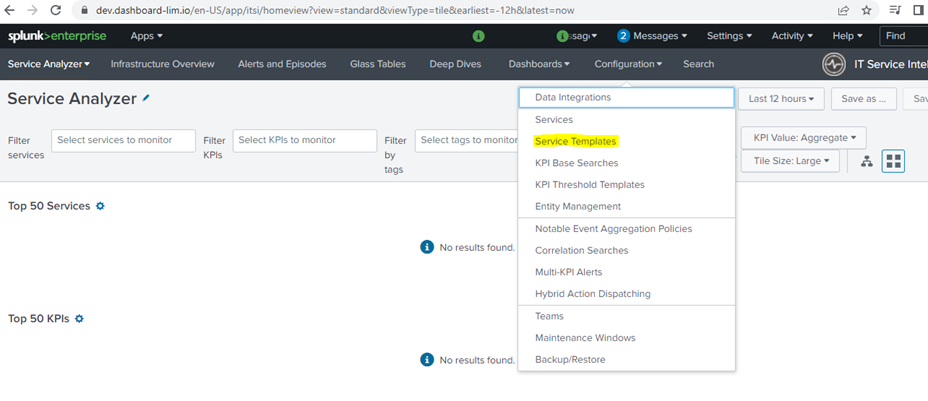Open Top 50 KPIs gear settings
The image size is (928, 401).
pos(79,319)
